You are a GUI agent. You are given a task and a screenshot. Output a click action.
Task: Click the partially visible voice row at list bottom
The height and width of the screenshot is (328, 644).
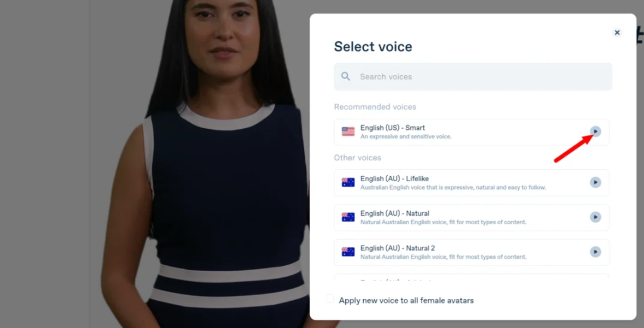point(471,278)
